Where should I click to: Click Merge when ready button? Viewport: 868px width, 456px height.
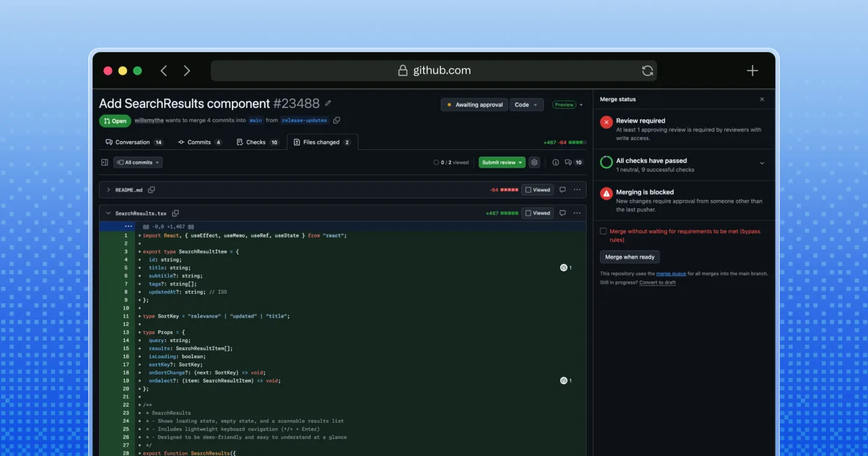630,257
